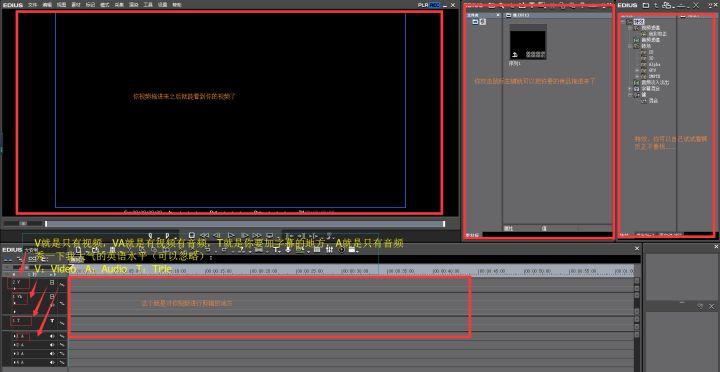Click the Play button in player transport
This screenshot has height=372, width=720.
pos(231,235)
